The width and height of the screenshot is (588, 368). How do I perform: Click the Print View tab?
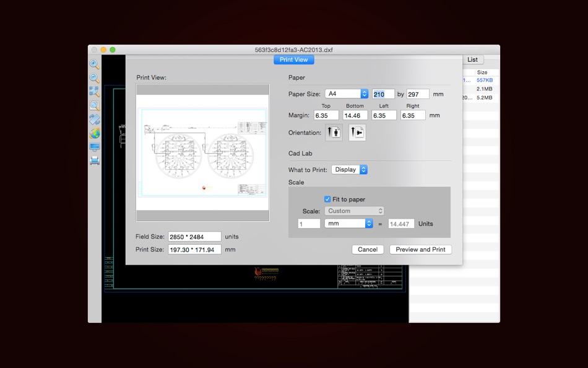pos(294,59)
